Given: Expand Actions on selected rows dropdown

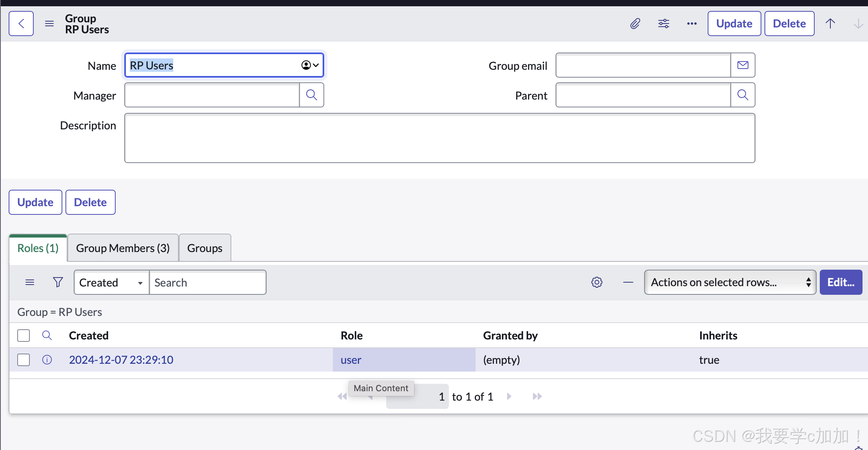Looking at the screenshot, I should [730, 282].
